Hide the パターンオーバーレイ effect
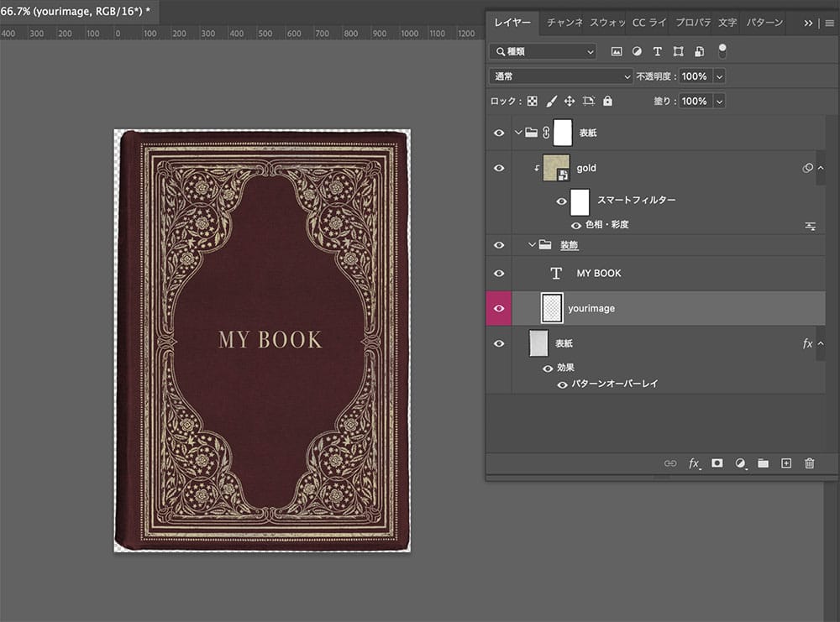 (562, 384)
